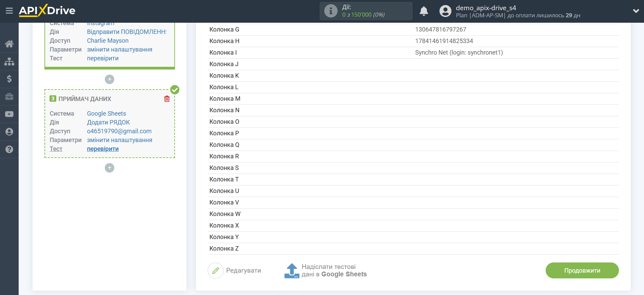This screenshot has width=644, height=295.
Task: Click the Колонка N row label
Action: pos(225,110)
